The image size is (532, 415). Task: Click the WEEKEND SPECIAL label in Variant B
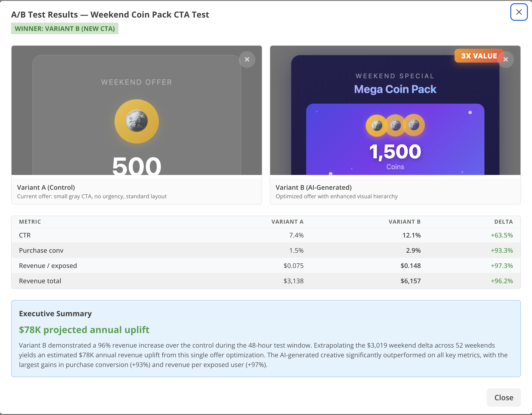tap(395, 76)
